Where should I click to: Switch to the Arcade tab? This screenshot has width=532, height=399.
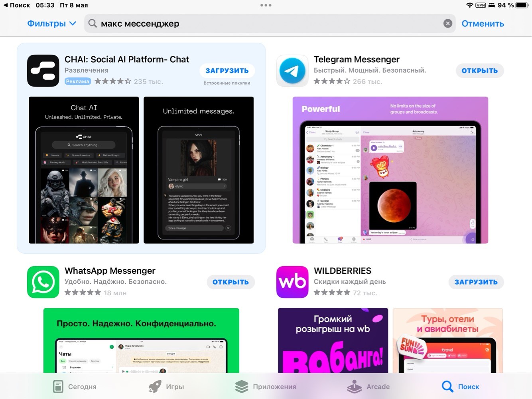pos(368,386)
